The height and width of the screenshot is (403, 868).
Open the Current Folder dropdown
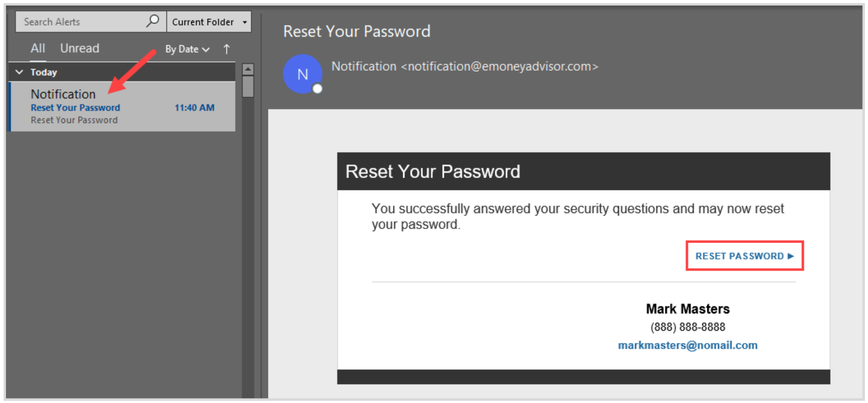coord(209,22)
